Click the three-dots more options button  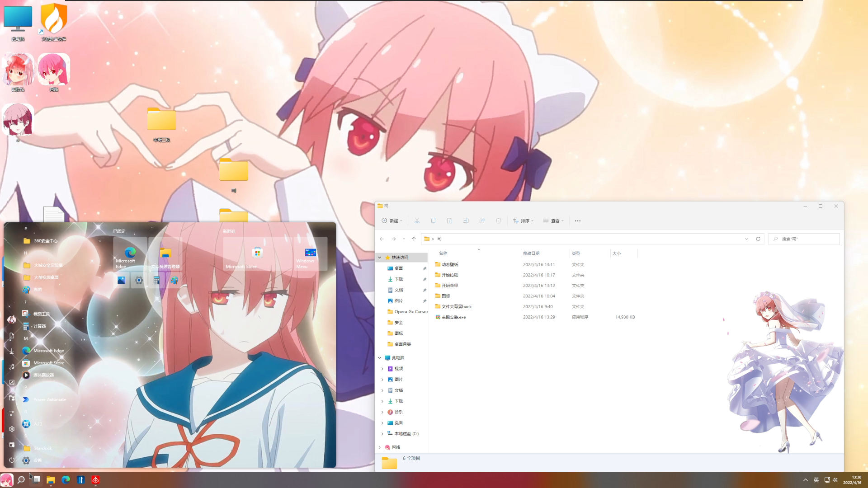[577, 221]
